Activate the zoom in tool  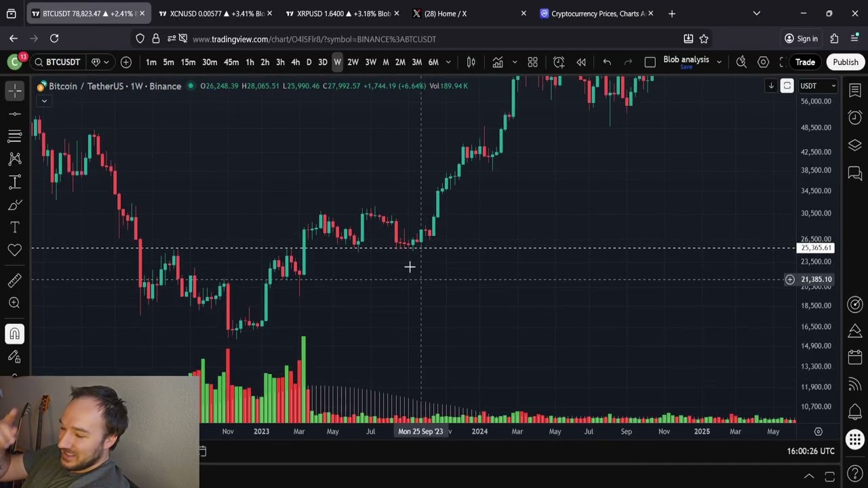point(14,303)
